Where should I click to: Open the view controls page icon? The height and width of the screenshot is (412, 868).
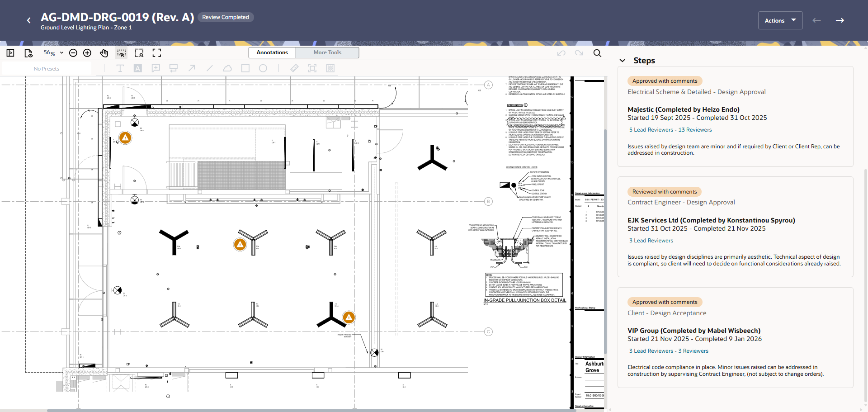pyautogui.click(x=28, y=53)
